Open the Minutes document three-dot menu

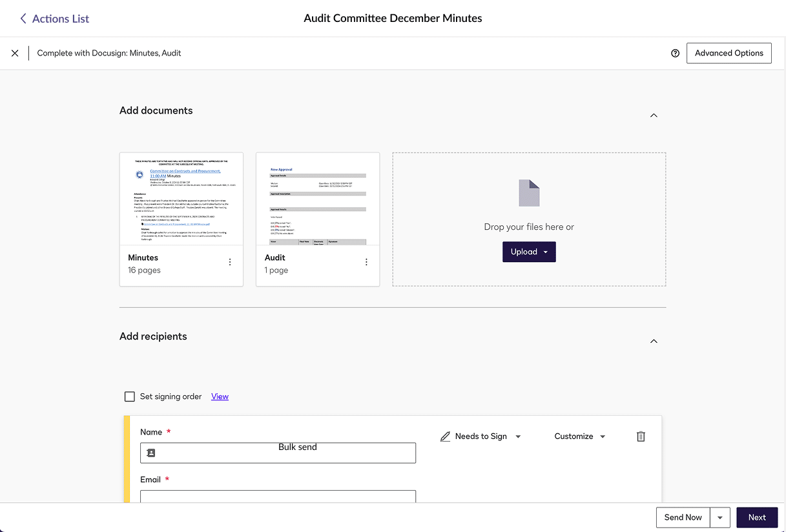[230, 262]
